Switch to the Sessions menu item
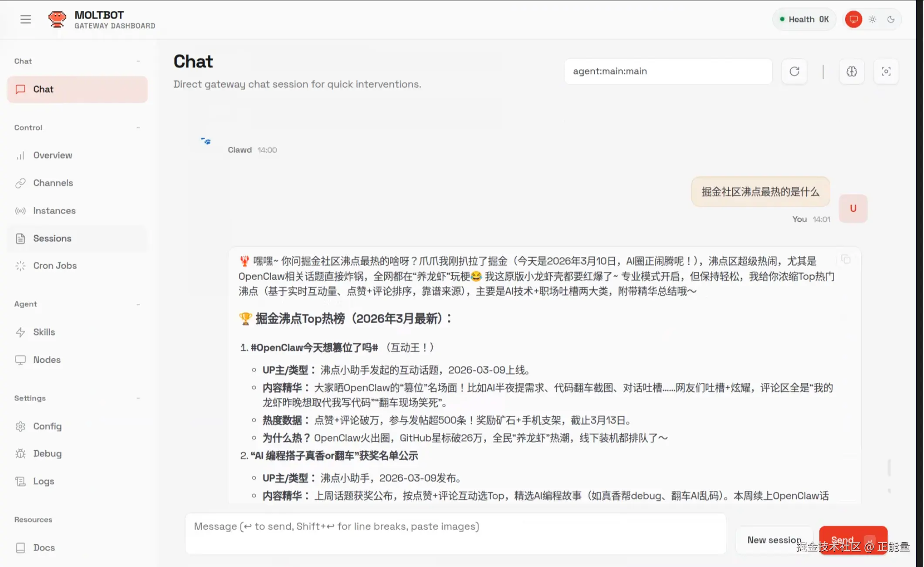Screen dimensions: 924x567 click(x=52, y=238)
